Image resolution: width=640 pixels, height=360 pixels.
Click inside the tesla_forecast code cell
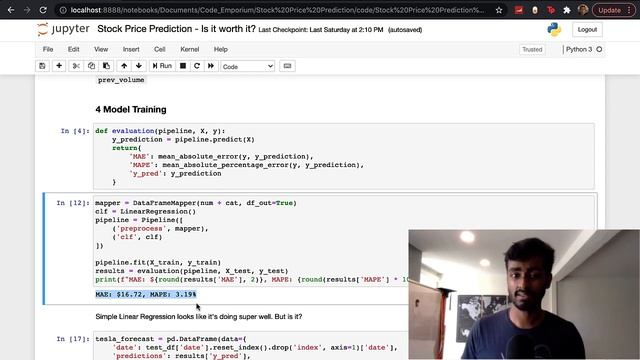251,346
